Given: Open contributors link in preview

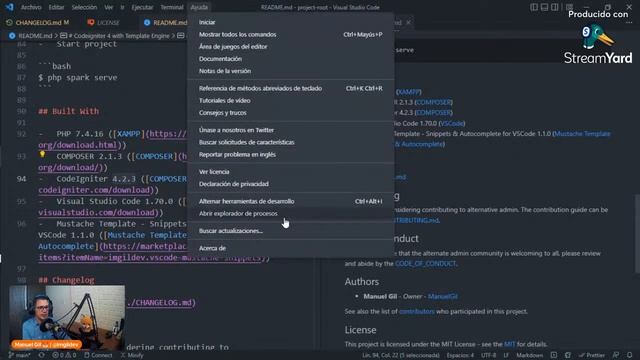Looking at the screenshot, I should pos(416,311).
